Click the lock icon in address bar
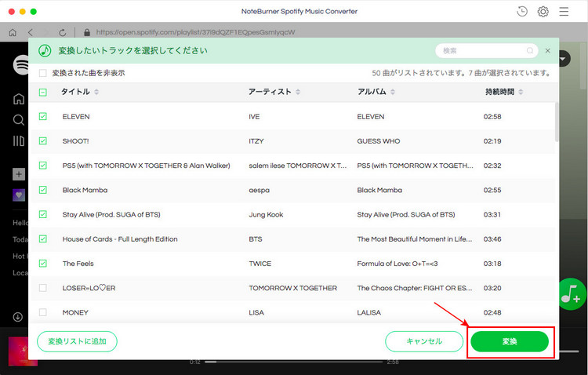588x375 pixels. tap(87, 33)
